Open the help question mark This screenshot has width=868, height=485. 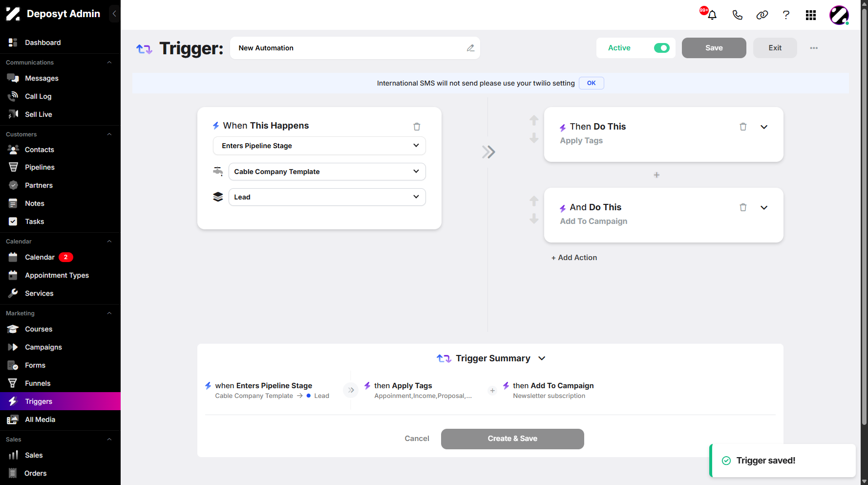786,15
